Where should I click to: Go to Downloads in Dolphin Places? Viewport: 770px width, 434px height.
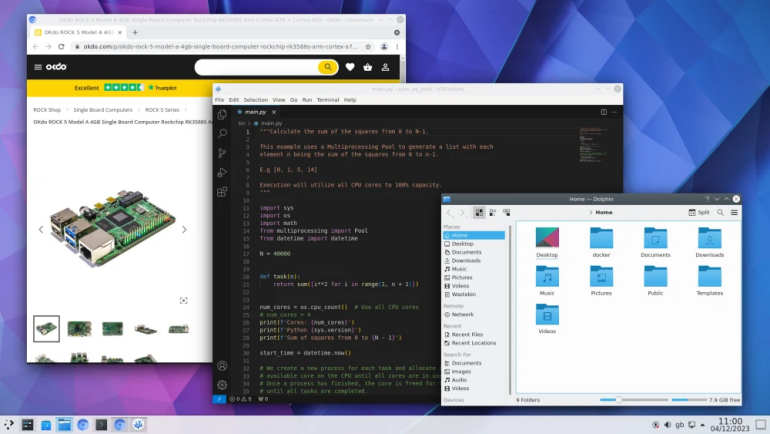pos(466,260)
